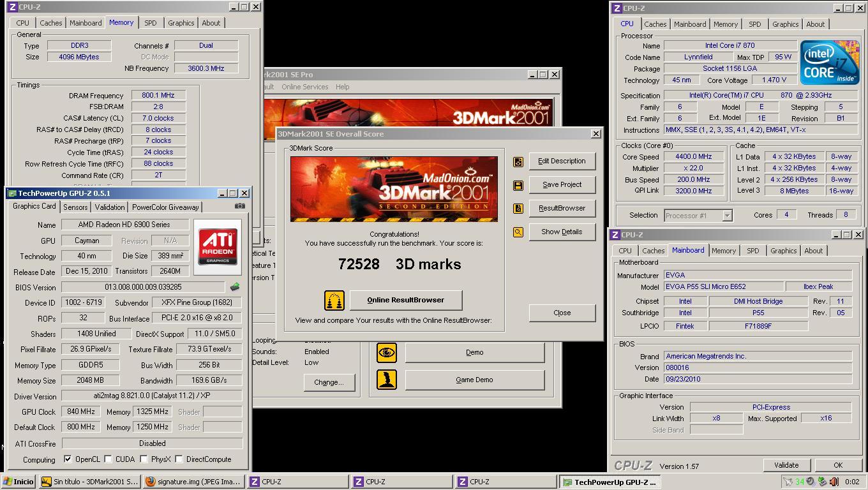
Task: Open About tab in CPU-Z processor window
Action: pos(816,24)
